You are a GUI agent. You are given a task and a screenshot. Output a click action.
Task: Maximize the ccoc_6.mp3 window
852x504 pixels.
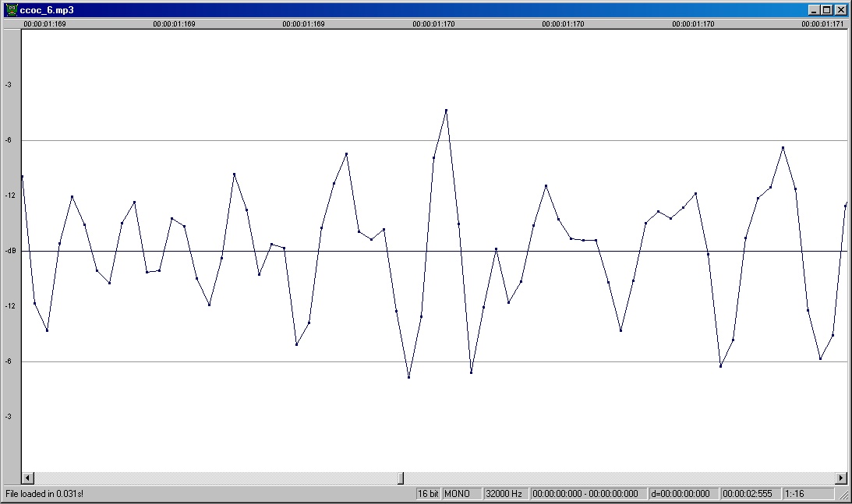[827, 10]
